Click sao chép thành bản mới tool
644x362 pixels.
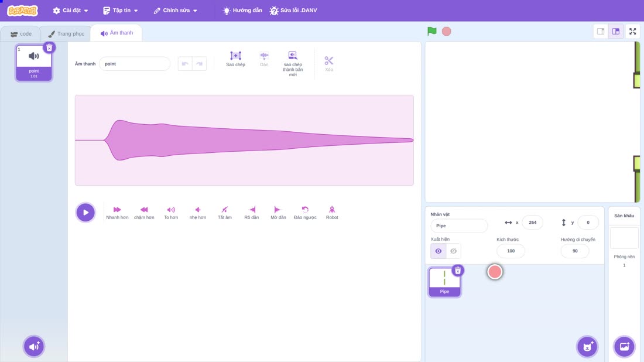[x=293, y=64]
